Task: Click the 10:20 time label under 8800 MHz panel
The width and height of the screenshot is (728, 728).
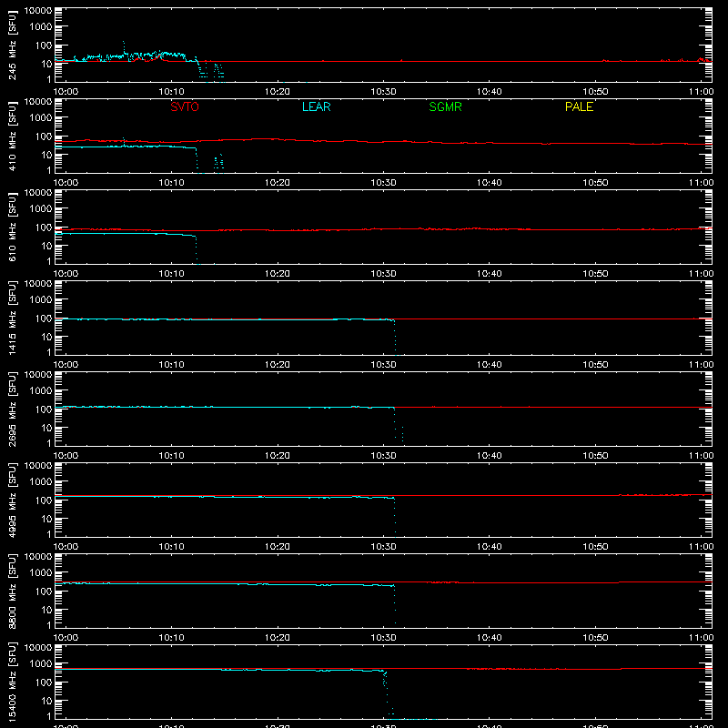Action: pyautogui.click(x=278, y=638)
